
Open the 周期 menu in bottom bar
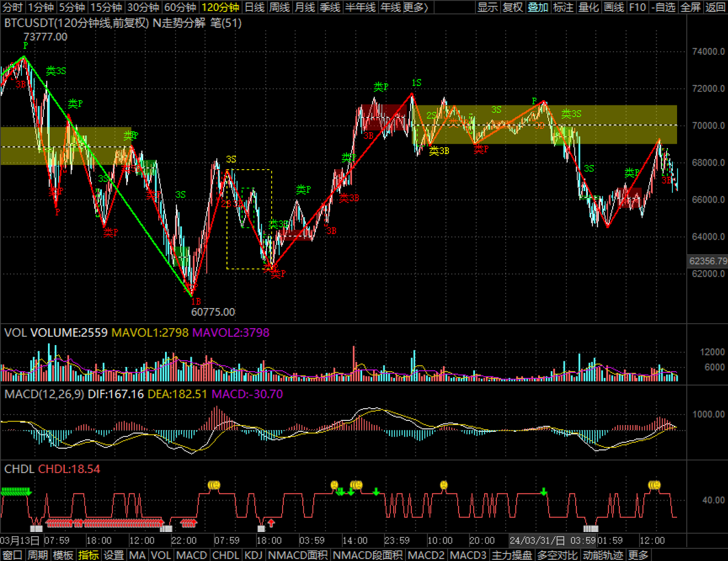tap(38, 555)
